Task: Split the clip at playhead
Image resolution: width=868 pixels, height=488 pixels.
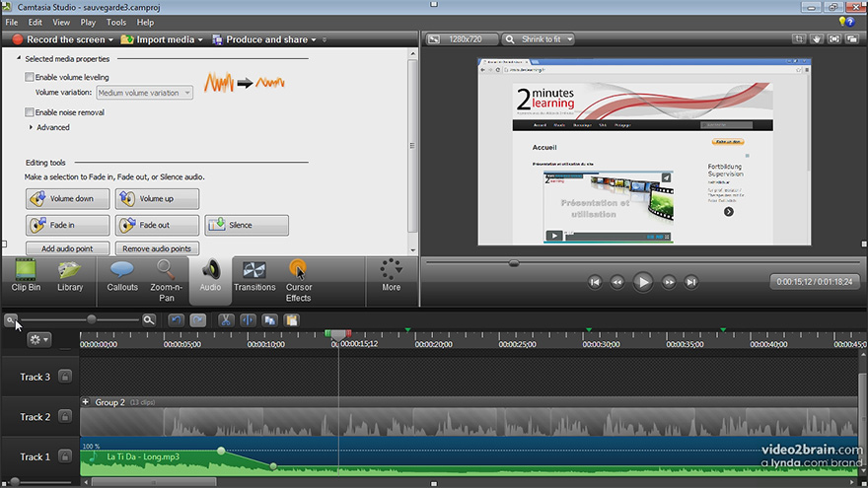Action: click(x=248, y=319)
